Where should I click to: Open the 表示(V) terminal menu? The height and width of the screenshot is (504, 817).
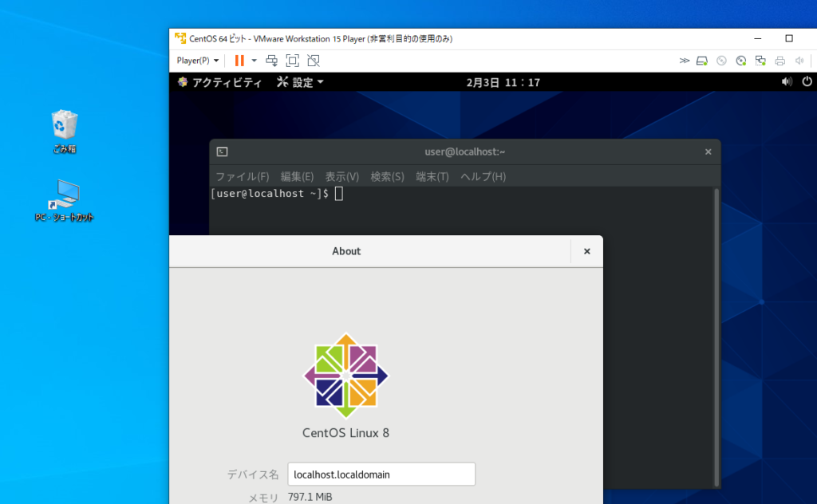pos(341,176)
